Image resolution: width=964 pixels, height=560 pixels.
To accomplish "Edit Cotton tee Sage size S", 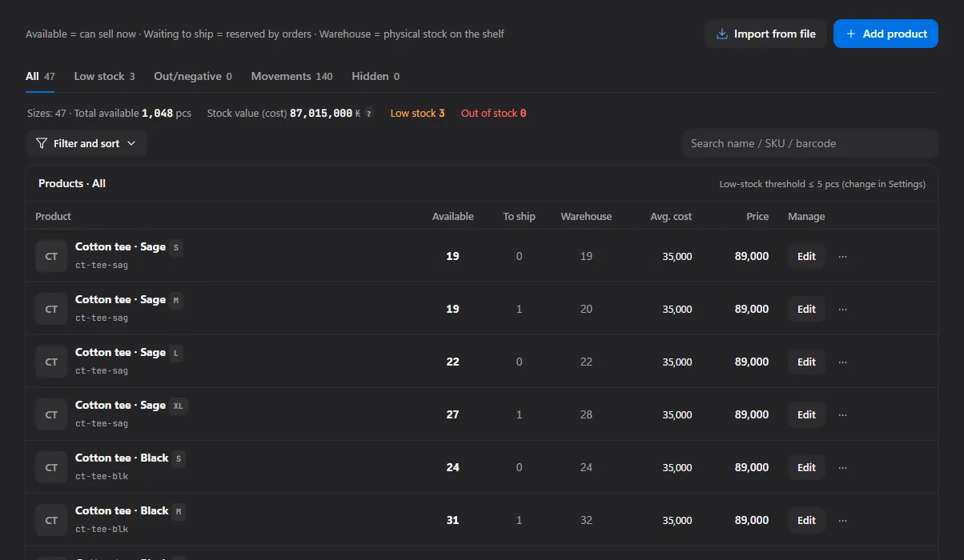I will tap(806, 256).
